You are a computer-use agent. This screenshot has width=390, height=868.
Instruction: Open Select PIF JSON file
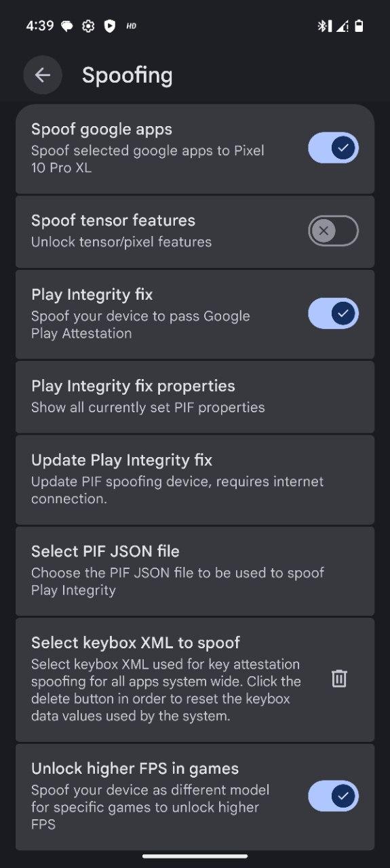[195, 571]
